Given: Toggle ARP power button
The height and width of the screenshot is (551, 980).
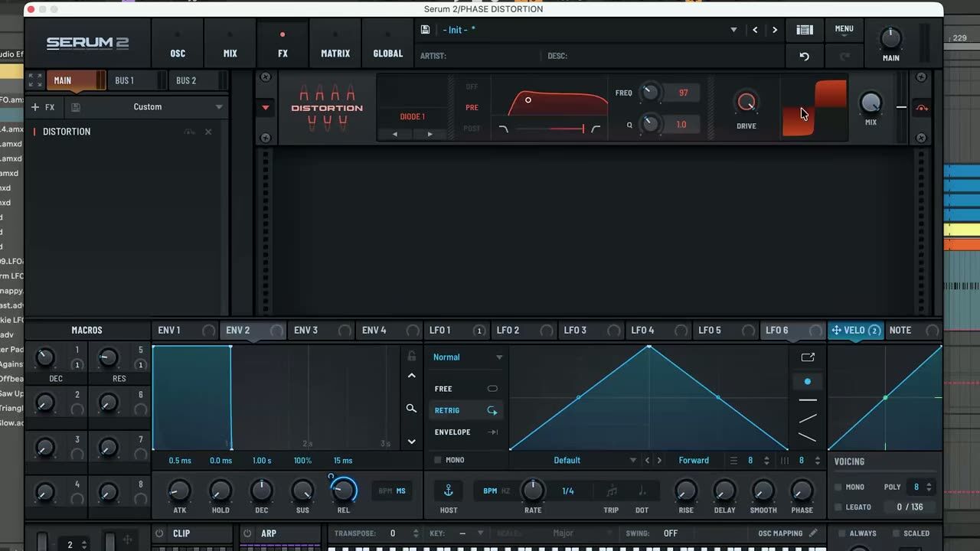Looking at the screenshot, I should coord(247,533).
